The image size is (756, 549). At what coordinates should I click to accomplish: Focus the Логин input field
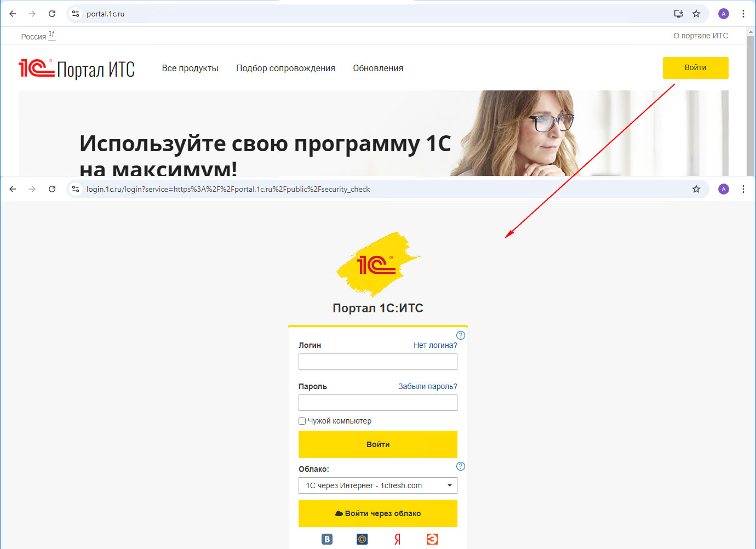(x=378, y=362)
